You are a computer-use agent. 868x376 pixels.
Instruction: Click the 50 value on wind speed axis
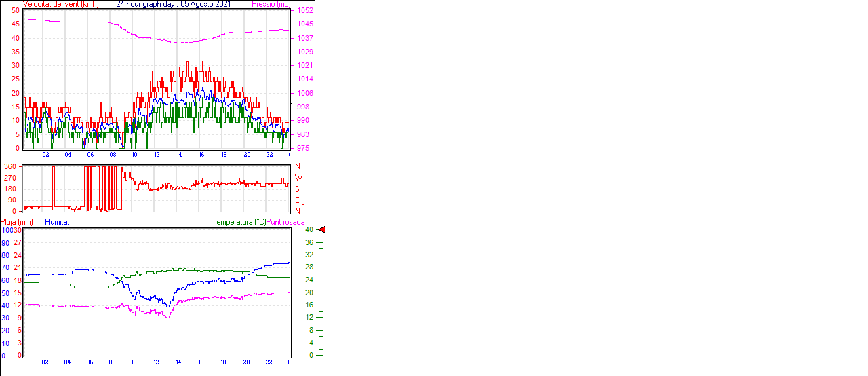[15, 11]
